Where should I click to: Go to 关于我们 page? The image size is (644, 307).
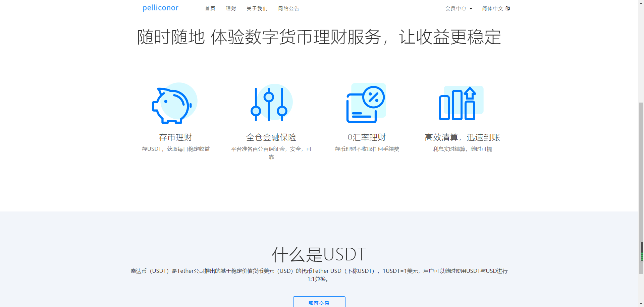click(257, 8)
